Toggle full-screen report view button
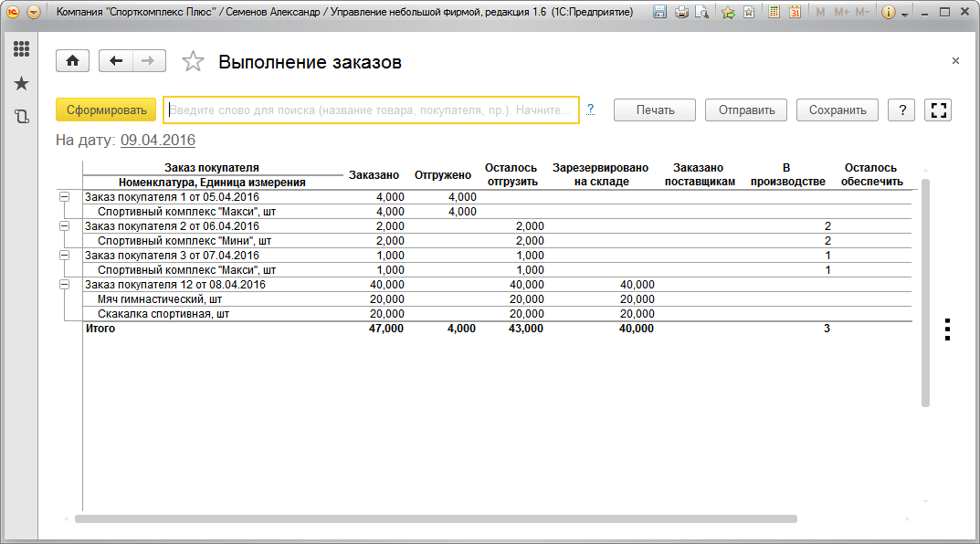 [x=938, y=110]
